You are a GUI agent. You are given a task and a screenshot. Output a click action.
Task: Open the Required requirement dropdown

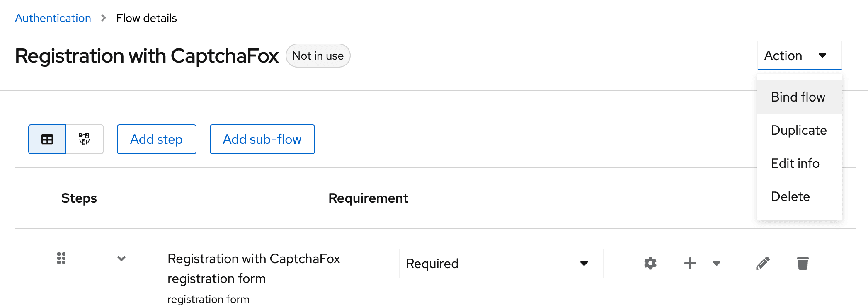point(502,264)
